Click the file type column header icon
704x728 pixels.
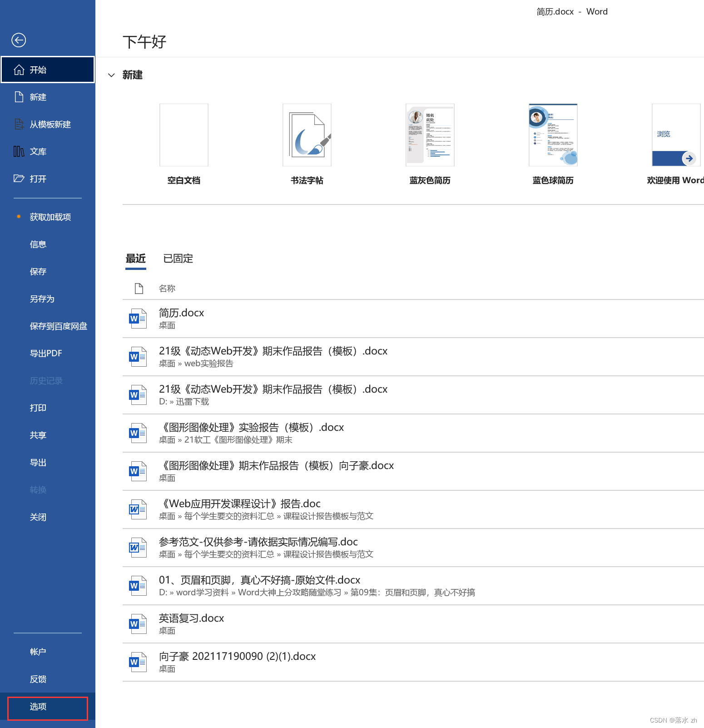tap(139, 288)
